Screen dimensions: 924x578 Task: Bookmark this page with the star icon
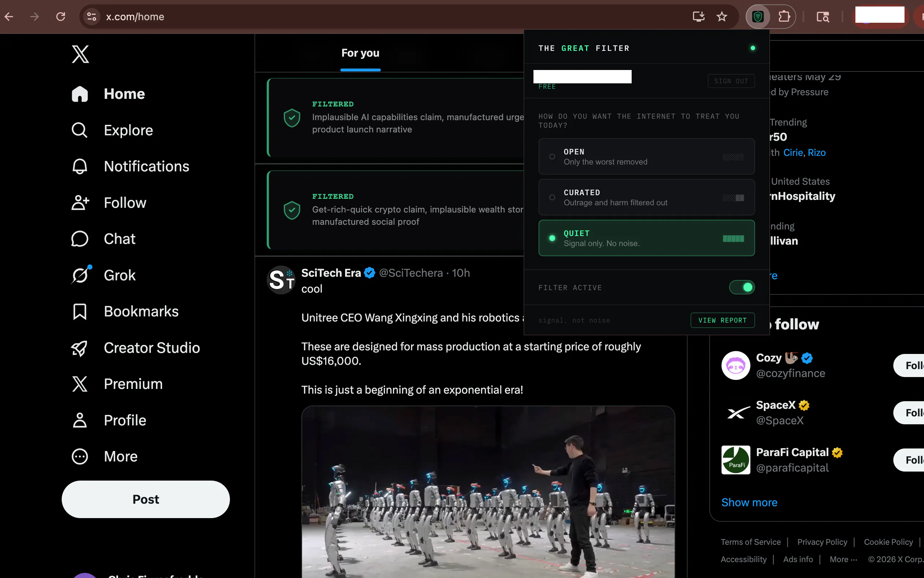(722, 17)
